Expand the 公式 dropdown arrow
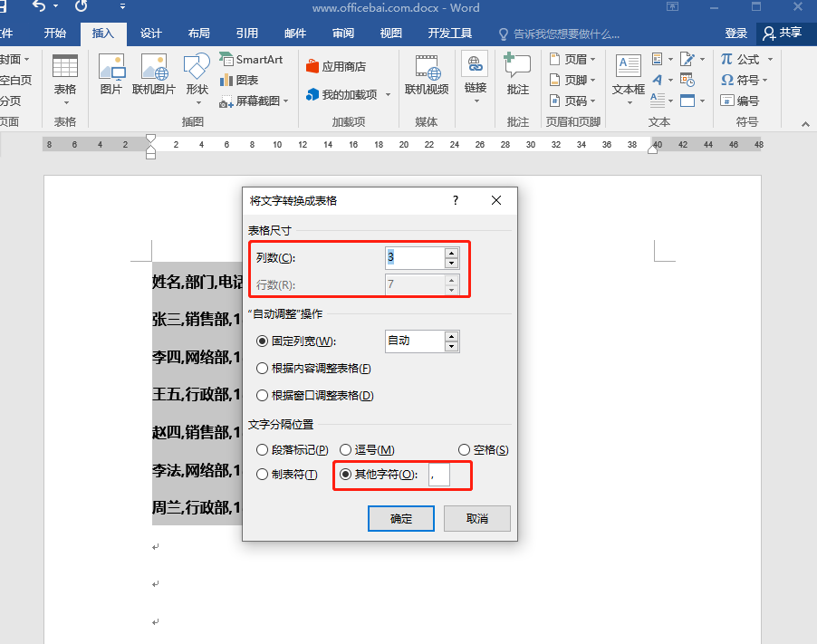Screen dimensions: 817x644 pos(770,60)
